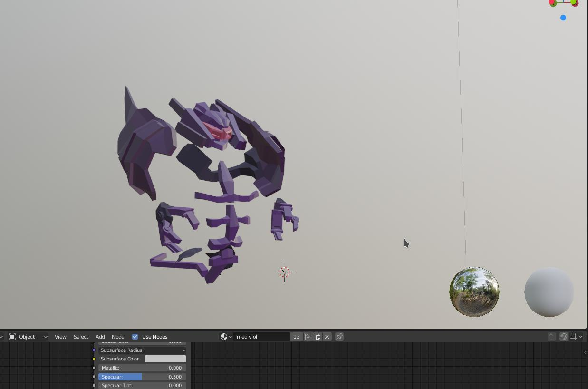Open the Add menu in node editor
The image size is (588, 389).
point(100,337)
